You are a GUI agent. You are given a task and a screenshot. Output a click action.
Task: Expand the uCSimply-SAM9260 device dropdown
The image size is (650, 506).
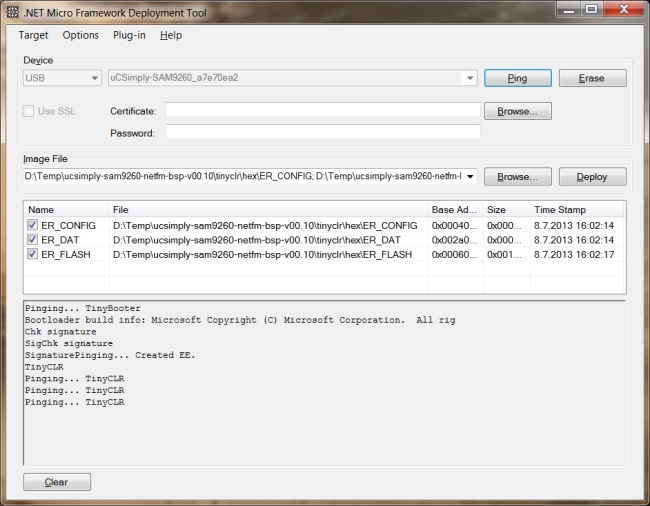click(x=470, y=78)
